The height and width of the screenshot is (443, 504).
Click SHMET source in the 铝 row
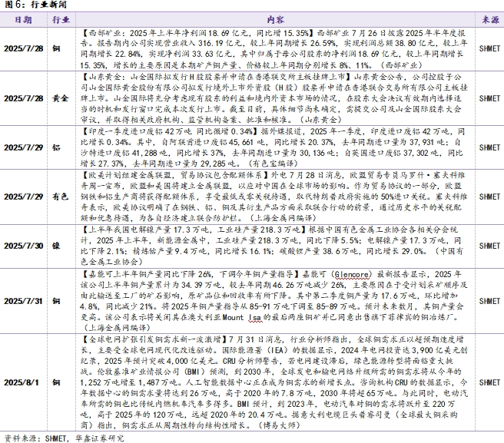pos(489,147)
